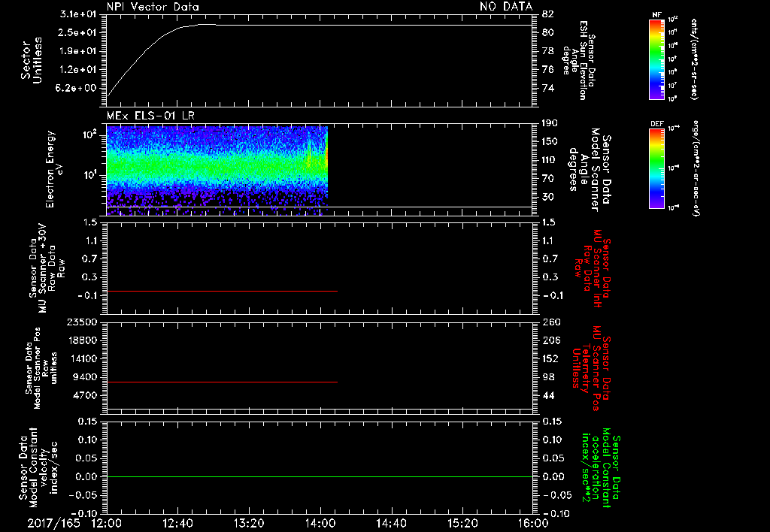Click the 10¹ Electron Energy tick label

point(89,175)
